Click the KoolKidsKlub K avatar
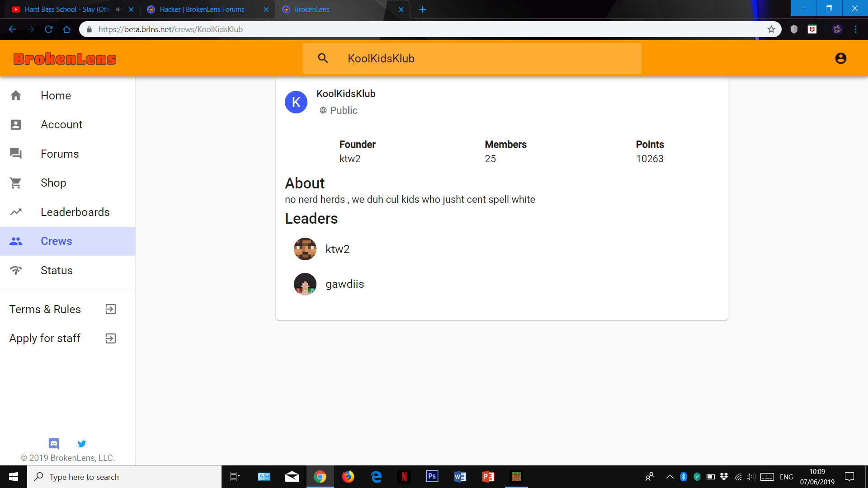 296,102
